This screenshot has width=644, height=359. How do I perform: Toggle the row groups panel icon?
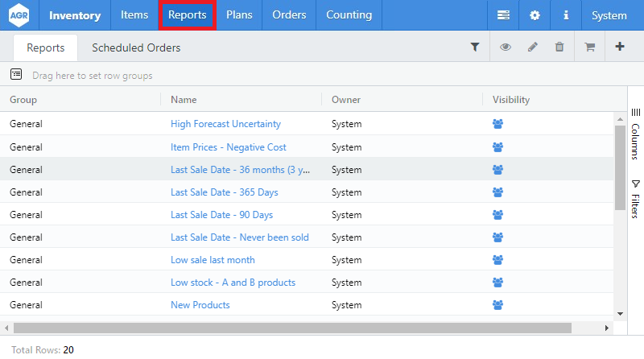[x=16, y=75]
